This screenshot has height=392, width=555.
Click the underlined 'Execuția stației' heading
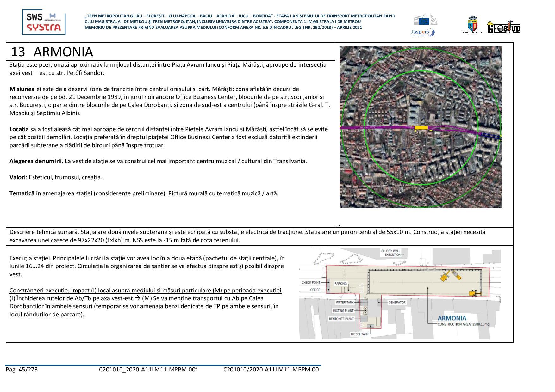point(30,258)
